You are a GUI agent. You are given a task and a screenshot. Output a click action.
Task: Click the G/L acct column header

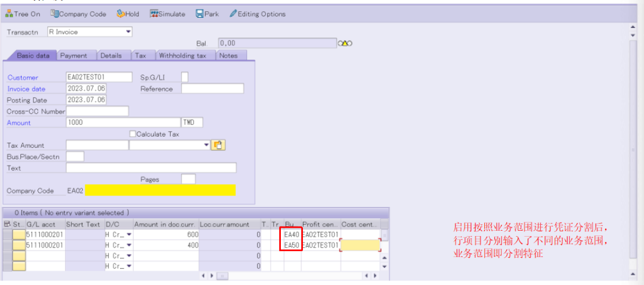(x=45, y=224)
